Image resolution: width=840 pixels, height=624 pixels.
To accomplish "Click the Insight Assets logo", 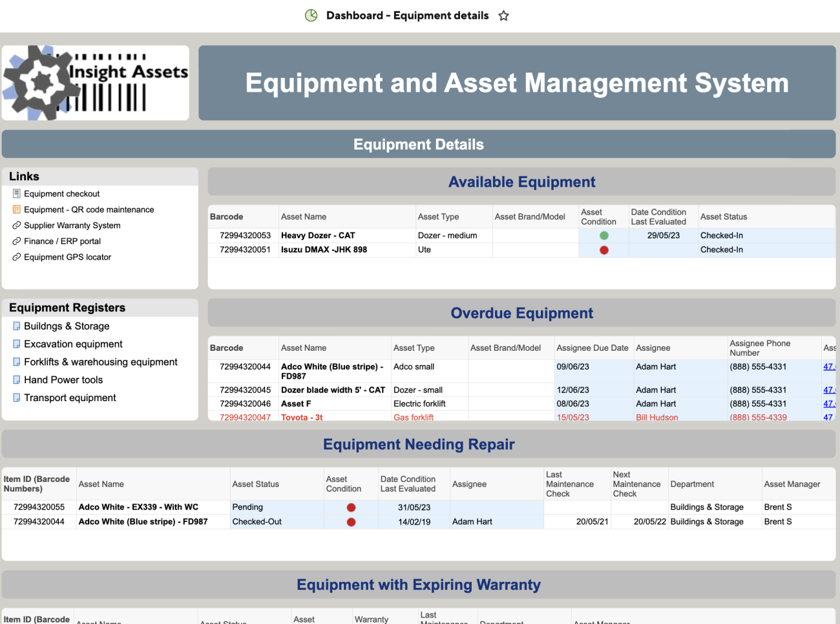I will pyautogui.click(x=95, y=82).
